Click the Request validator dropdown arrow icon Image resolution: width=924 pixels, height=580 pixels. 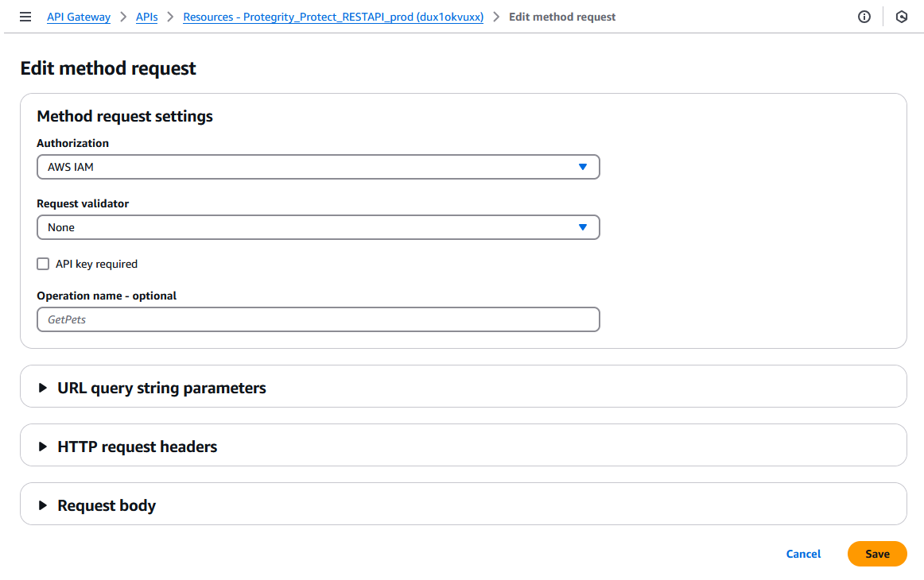pos(582,227)
